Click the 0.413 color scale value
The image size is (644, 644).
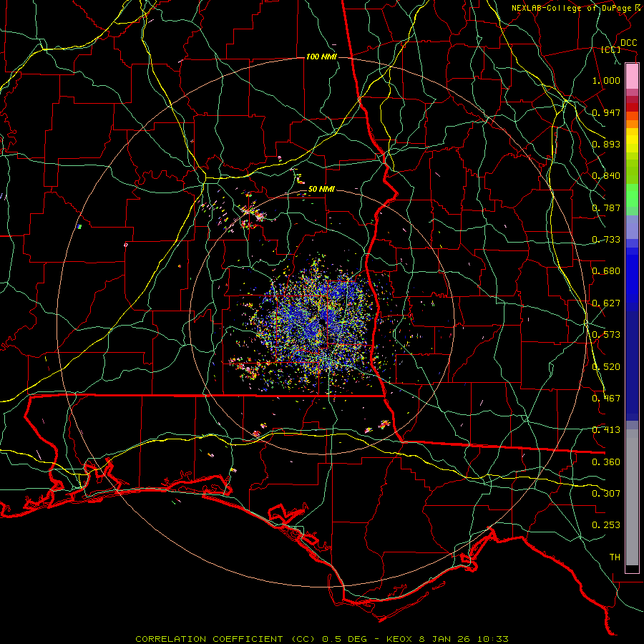pyautogui.click(x=606, y=430)
